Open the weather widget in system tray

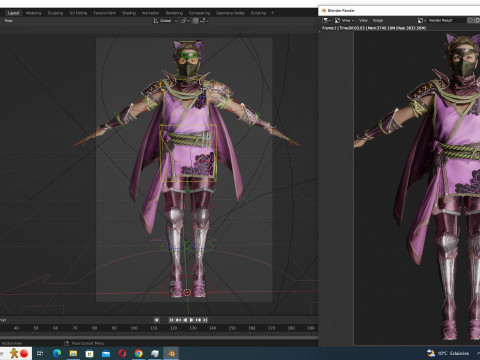(x=448, y=353)
